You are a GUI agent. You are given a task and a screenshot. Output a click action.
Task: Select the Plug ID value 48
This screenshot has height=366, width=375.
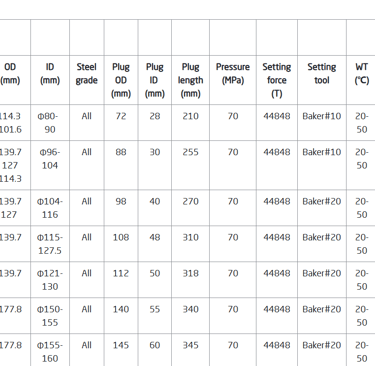[155, 238]
